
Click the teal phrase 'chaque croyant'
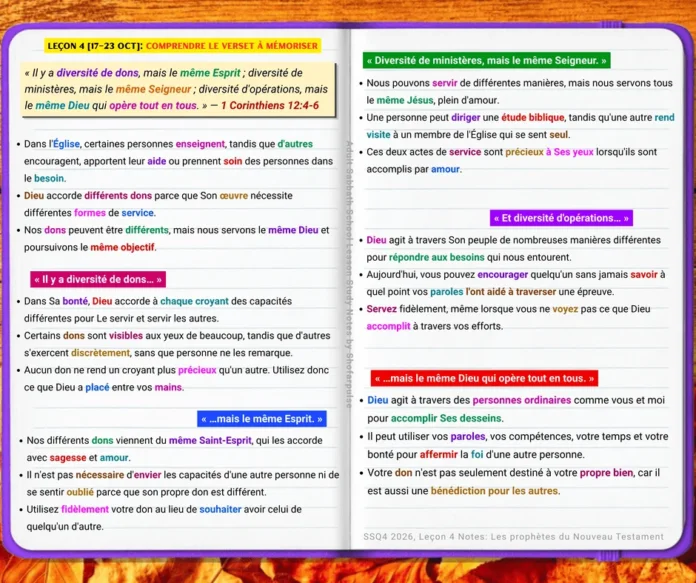pos(194,301)
